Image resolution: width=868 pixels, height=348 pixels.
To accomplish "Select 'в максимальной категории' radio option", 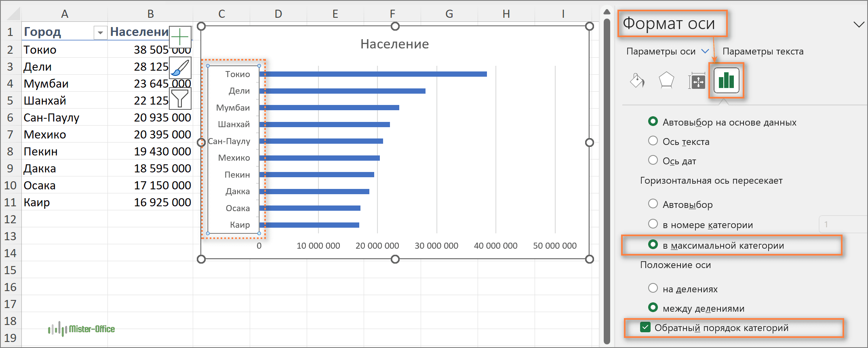I will (x=653, y=245).
